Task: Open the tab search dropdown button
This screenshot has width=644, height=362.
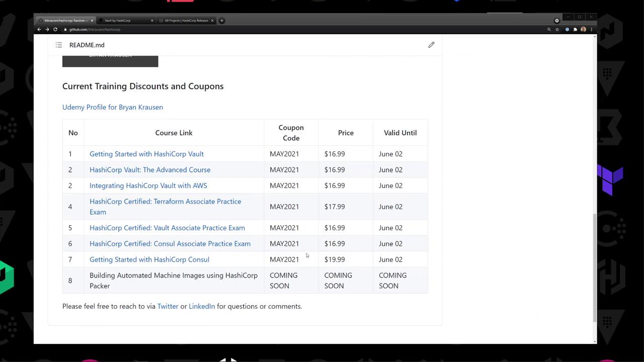Action: click(556, 21)
